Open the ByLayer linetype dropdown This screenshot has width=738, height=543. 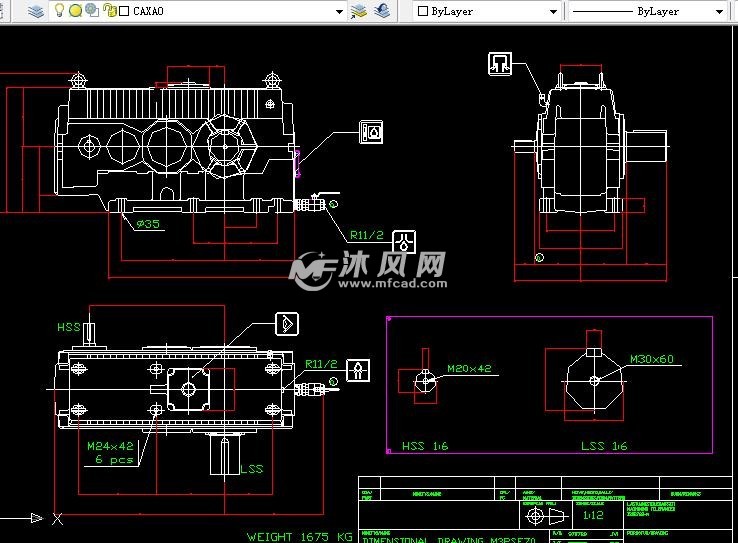(719, 12)
